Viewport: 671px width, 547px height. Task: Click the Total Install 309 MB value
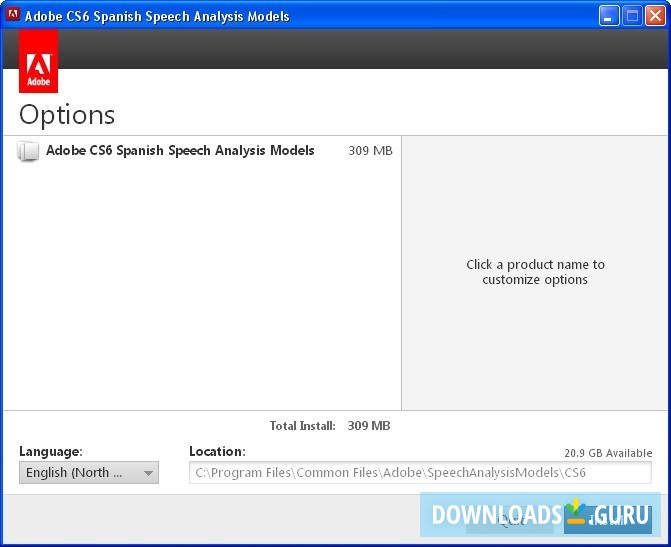(x=368, y=426)
